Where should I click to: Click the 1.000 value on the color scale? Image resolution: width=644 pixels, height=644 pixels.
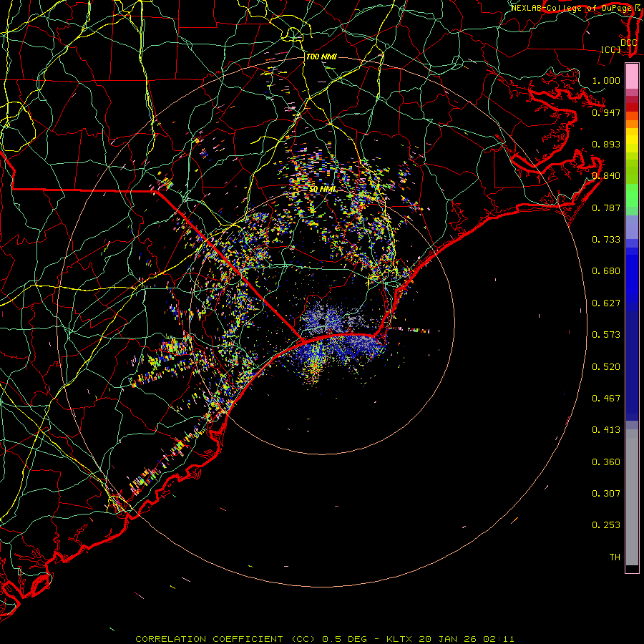point(606,80)
